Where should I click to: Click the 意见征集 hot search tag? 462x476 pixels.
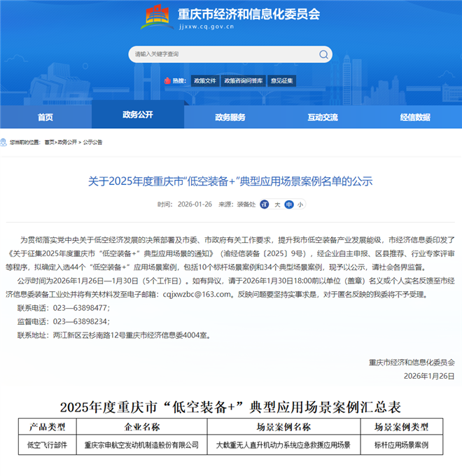pos(281,80)
